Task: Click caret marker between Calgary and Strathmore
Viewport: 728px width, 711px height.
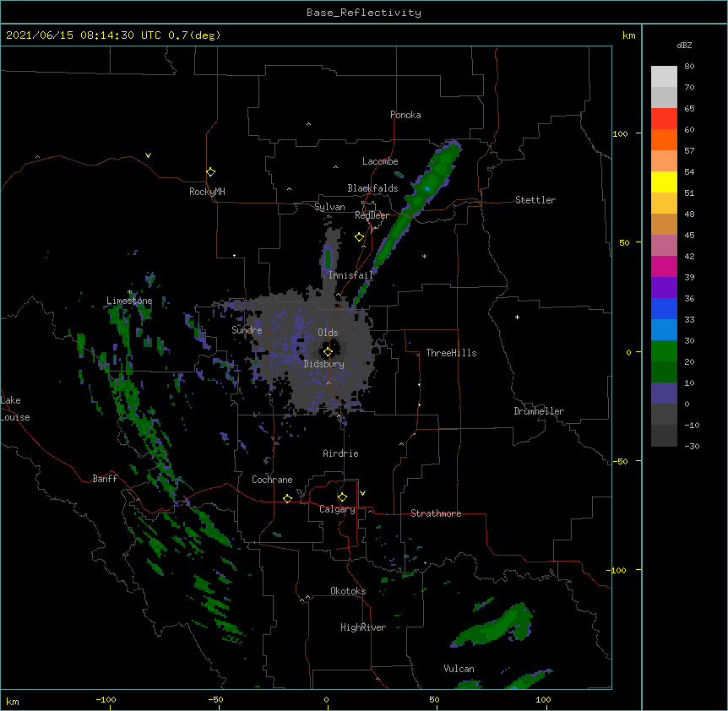Action: pos(370,511)
